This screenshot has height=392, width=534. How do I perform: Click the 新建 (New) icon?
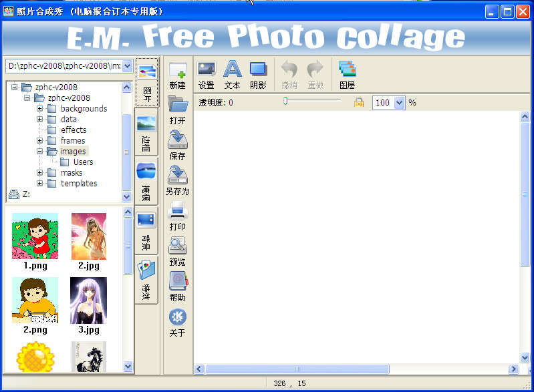point(177,70)
